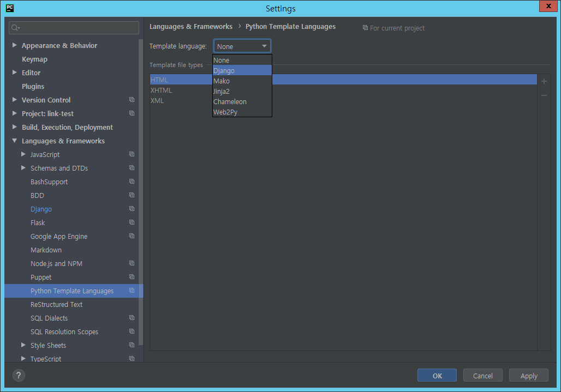The height and width of the screenshot is (392, 561).
Task: Open the Google App Engine settings page
Action: (59, 236)
